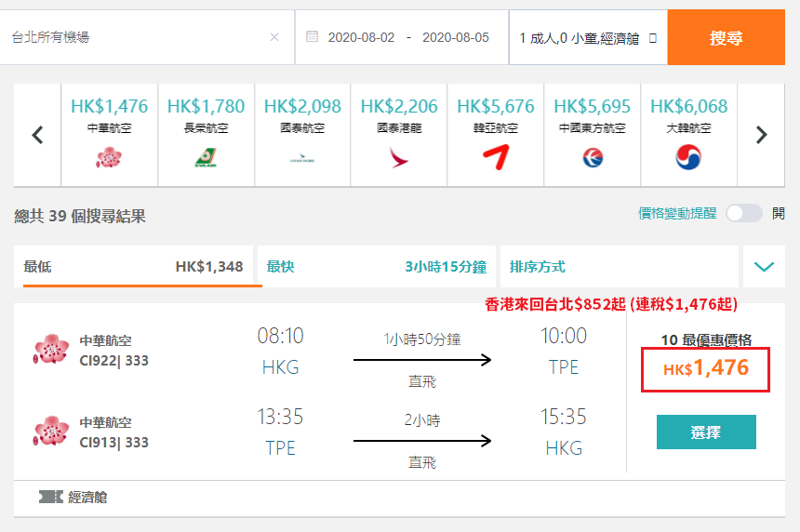Select the 韓亞航空 Asiana logo
Viewport: 800px width, 532px height.
pyautogui.click(x=496, y=157)
